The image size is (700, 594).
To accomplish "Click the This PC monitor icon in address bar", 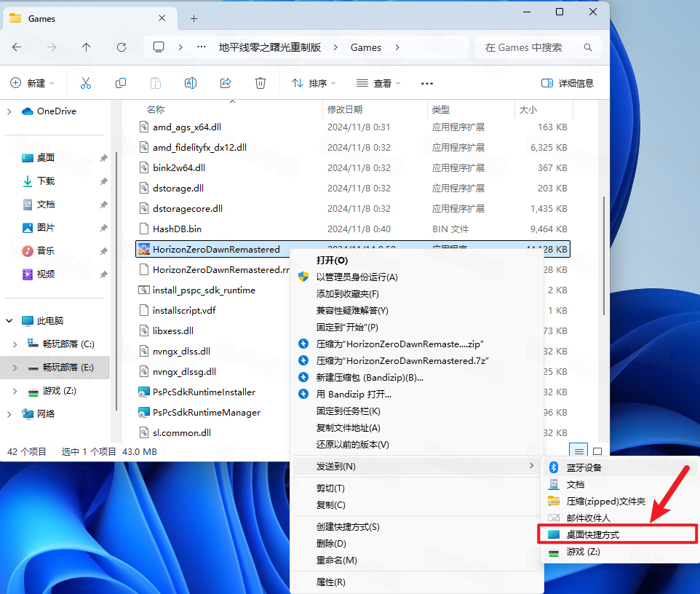I will [159, 47].
